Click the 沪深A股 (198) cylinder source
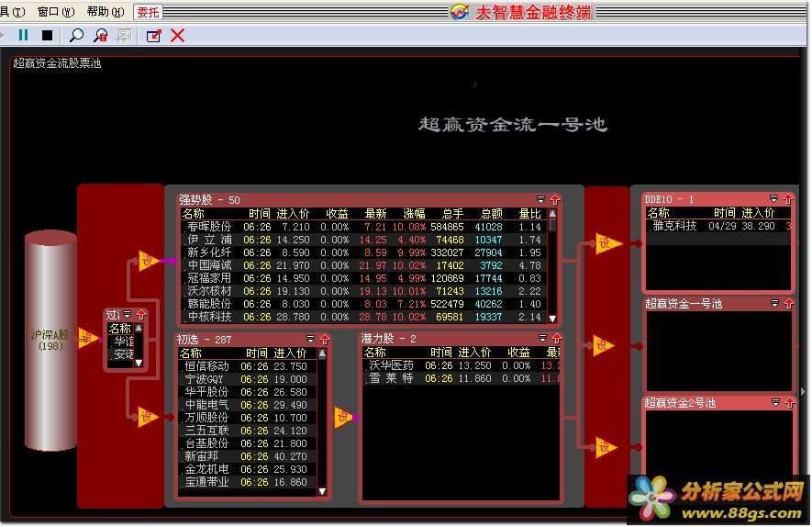The width and height of the screenshot is (812, 527). (x=50, y=341)
